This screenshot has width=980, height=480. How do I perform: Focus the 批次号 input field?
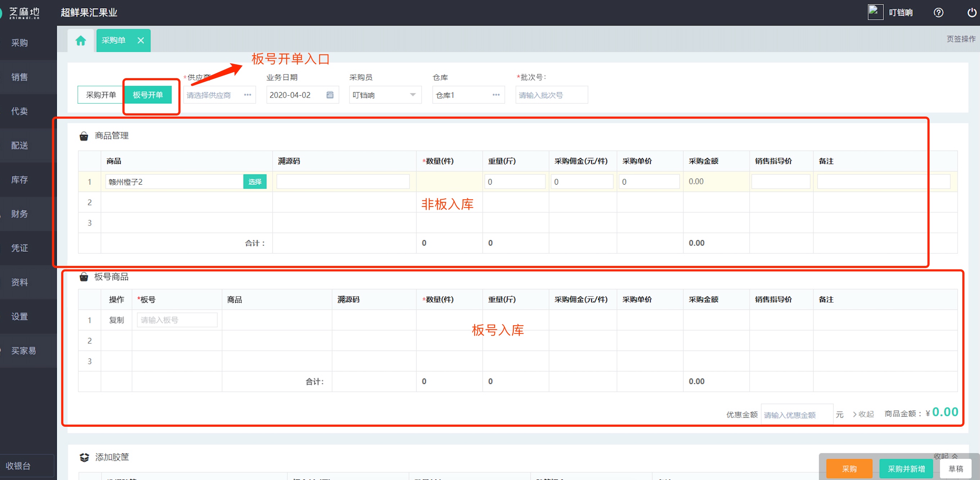point(552,95)
